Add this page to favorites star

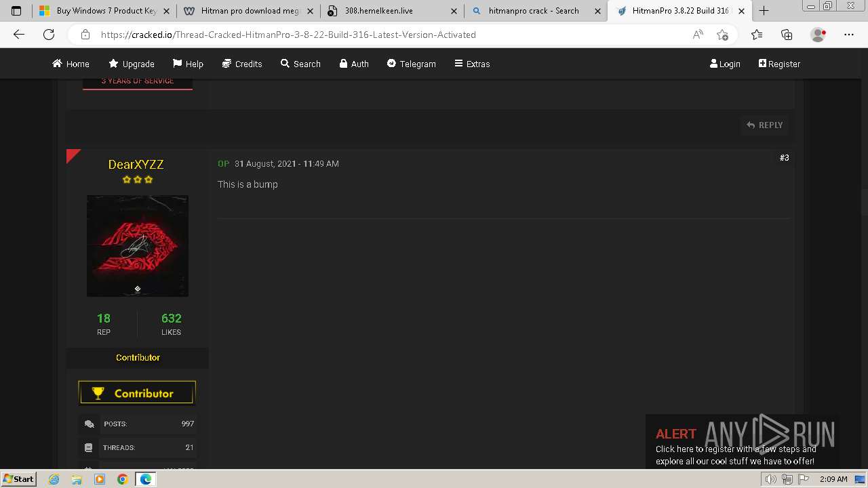pyautogui.click(x=723, y=35)
